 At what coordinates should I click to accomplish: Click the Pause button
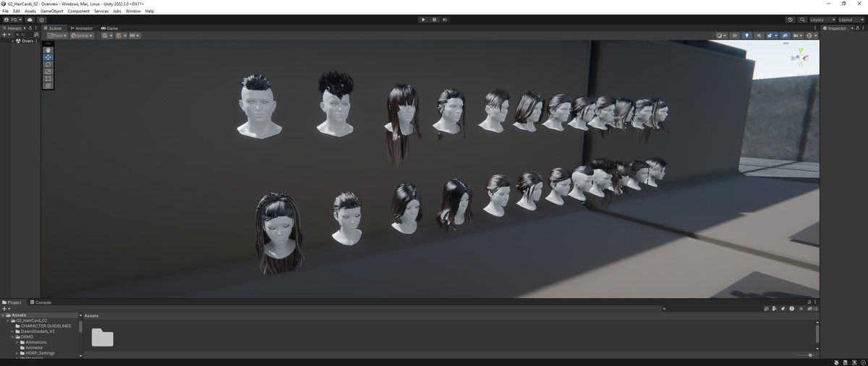[x=434, y=20]
